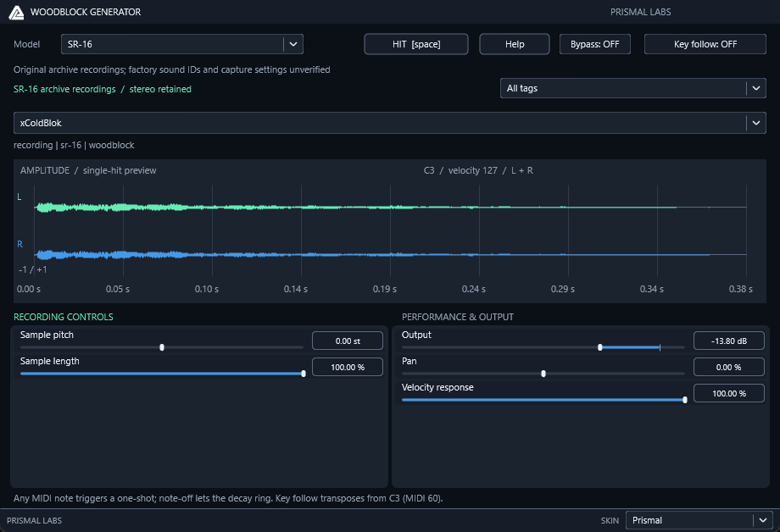
Task: Click the 'Any MIDI note triggers' hint text
Action: (228, 498)
